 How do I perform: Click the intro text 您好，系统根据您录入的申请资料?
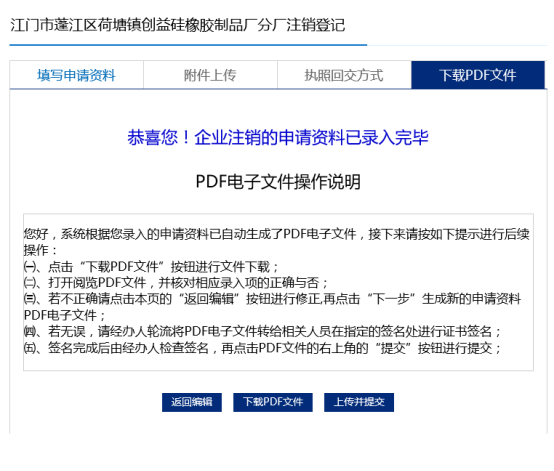277,242
